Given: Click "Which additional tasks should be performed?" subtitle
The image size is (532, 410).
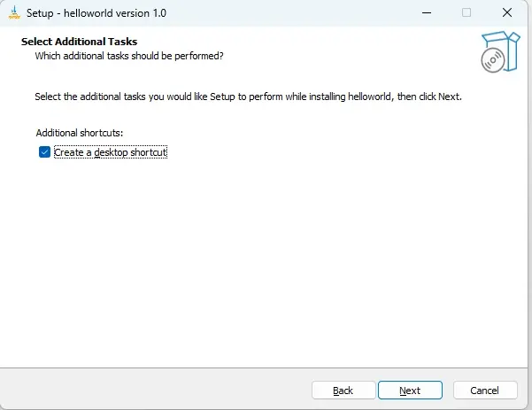Looking at the screenshot, I should click(129, 56).
